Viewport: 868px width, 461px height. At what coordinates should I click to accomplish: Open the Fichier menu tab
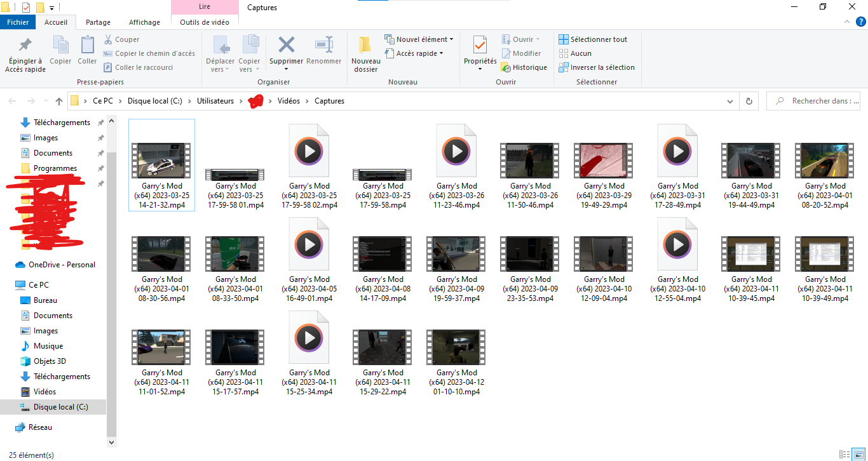(x=18, y=22)
